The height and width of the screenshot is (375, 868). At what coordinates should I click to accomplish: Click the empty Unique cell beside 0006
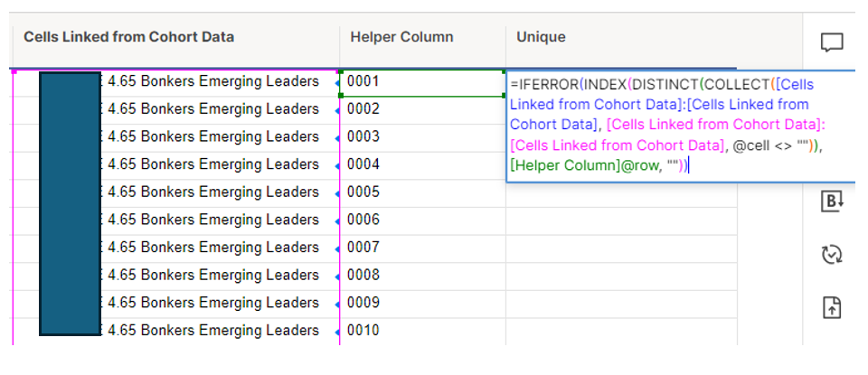tap(621, 220)
